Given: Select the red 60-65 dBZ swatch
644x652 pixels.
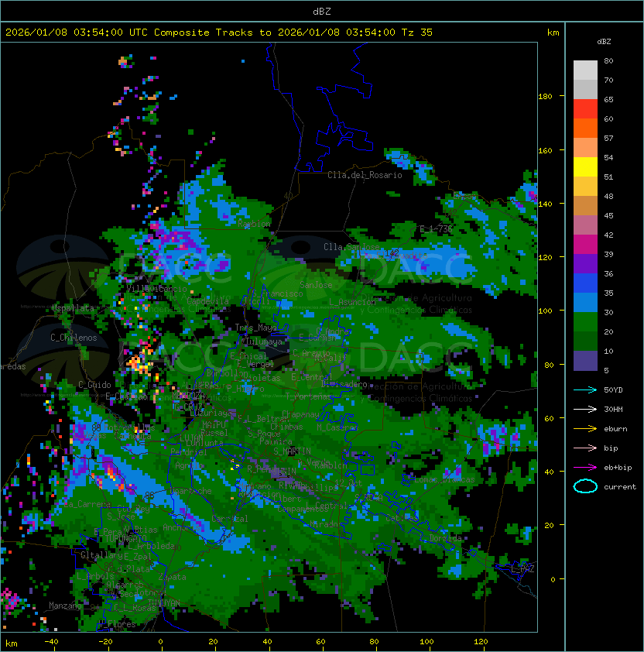Looking at the screenshot, I should point(585,109).
